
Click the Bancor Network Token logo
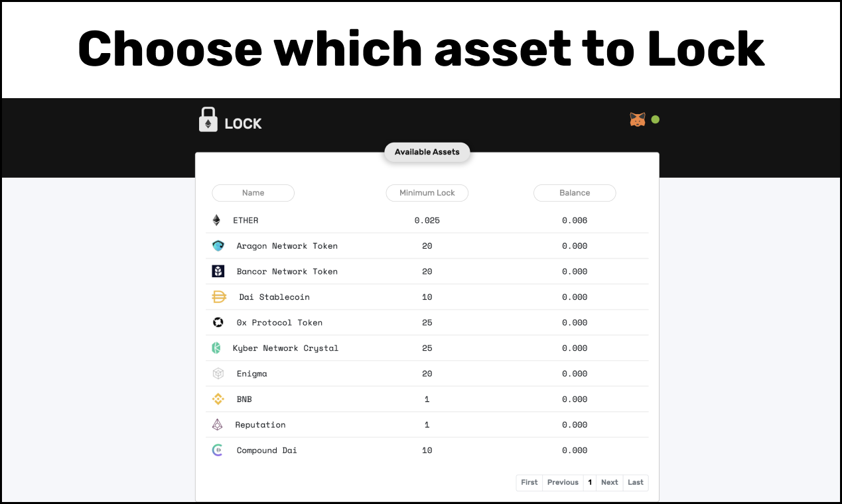tap(218, 271)
